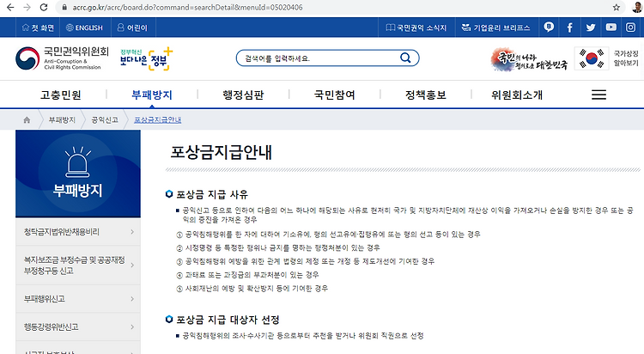Go to 첫 화면 home link
Screen dimensions: 644x354
click(x=38, y=27)
